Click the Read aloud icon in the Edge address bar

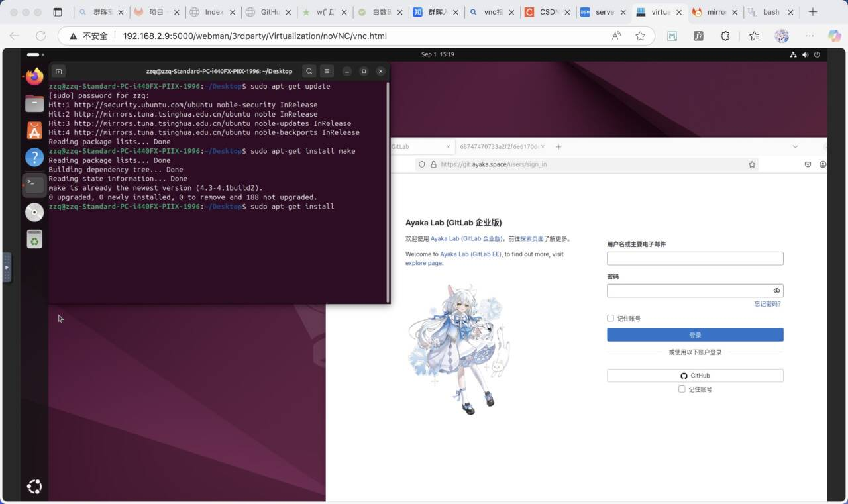click(x=617, y=36)
